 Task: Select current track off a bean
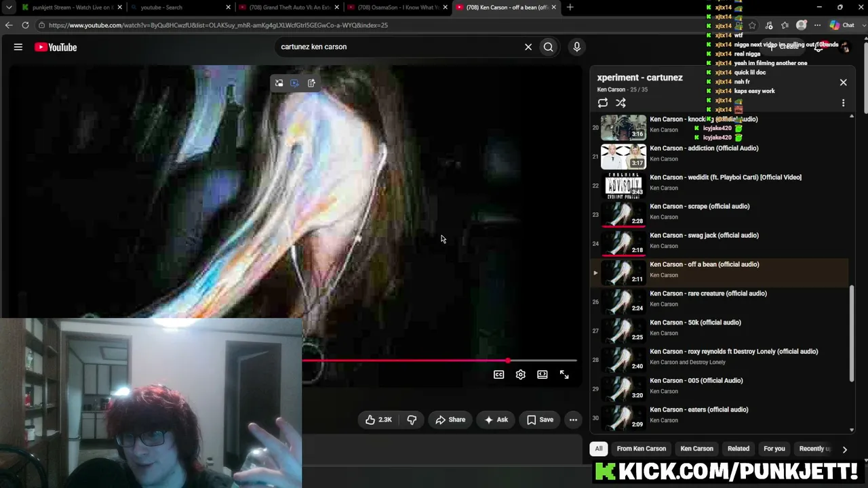point(720,272)
